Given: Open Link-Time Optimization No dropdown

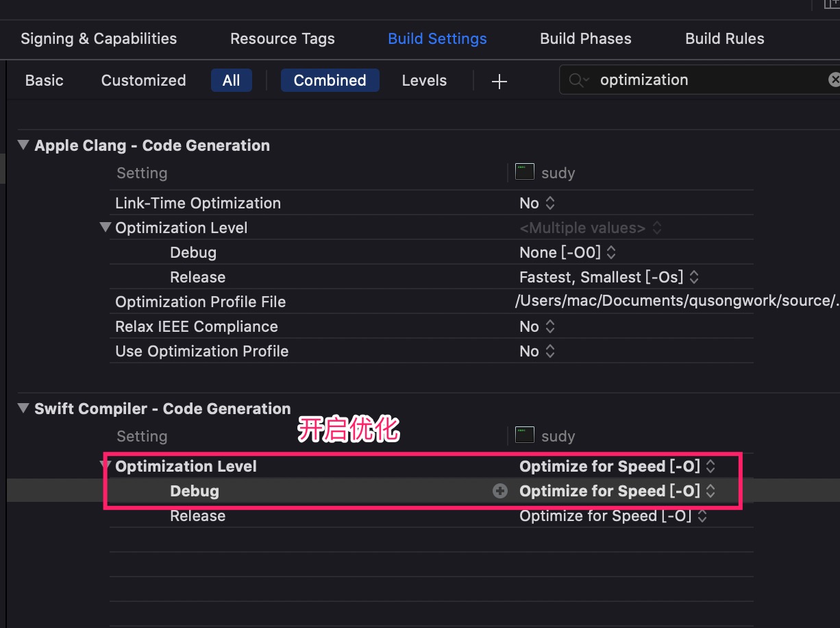Looking at the screenshot, I should click(537, 203).
